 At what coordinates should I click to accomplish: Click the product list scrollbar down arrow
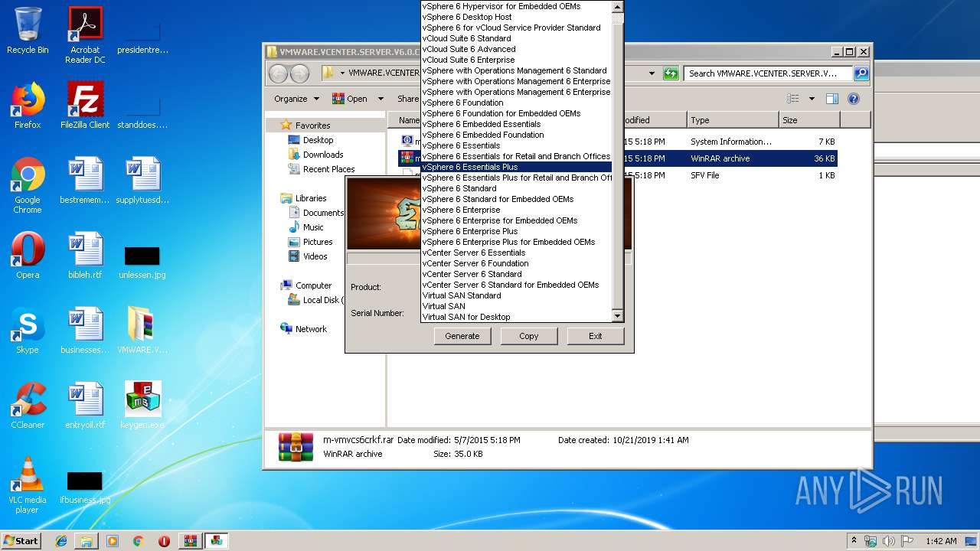pyautogui.click(x=618, y=315)
